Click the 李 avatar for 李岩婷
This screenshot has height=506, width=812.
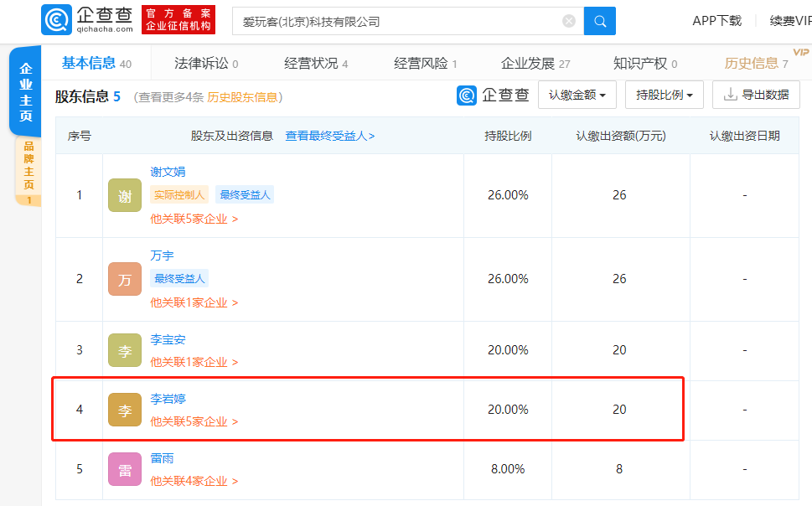tap(125, 410)
